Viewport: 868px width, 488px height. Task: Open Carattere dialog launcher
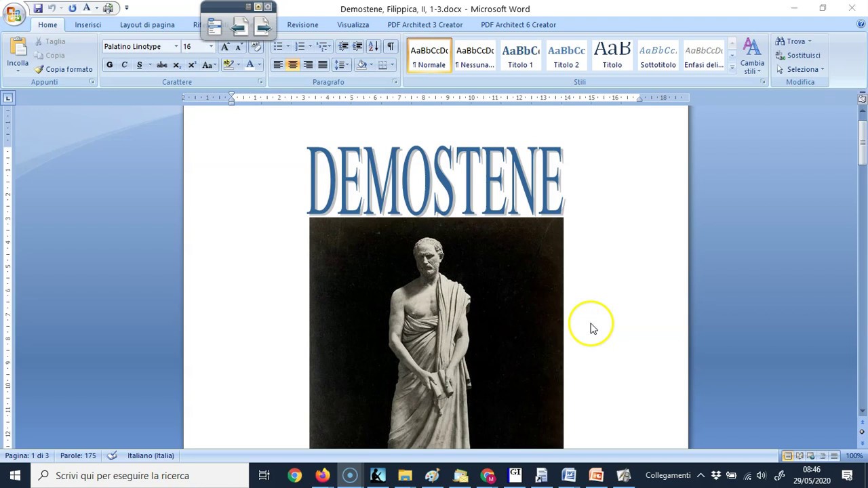260,82
